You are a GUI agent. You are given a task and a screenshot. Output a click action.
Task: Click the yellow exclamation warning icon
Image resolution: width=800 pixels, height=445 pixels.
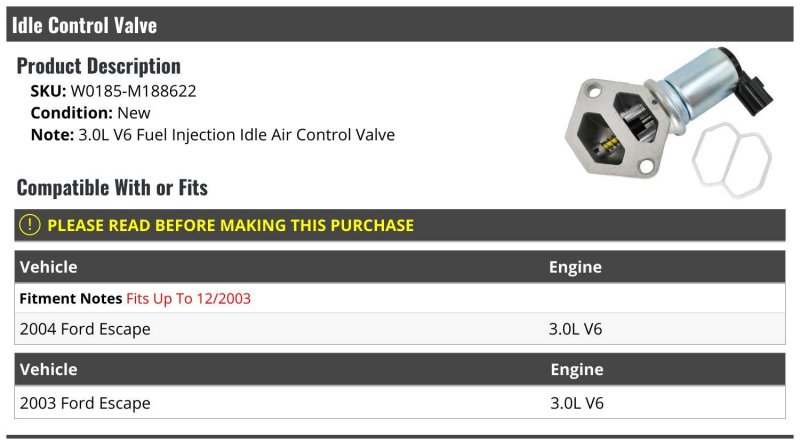(30, 225)
